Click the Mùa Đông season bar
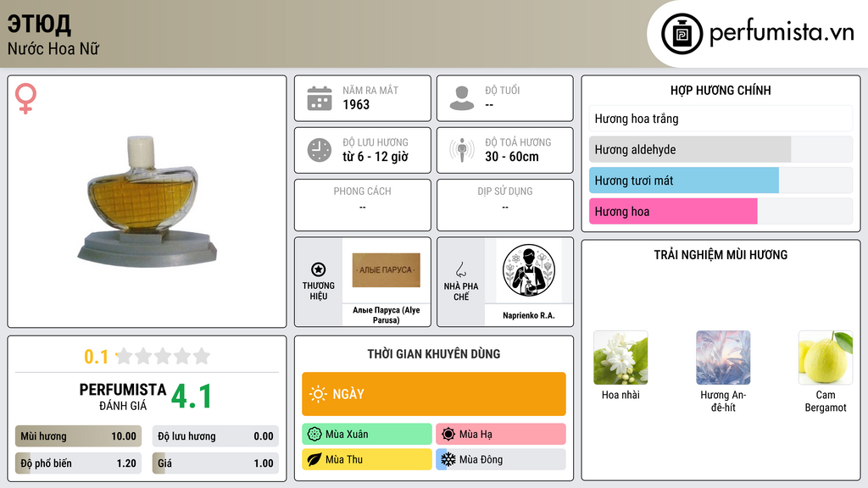868x488 pixels. click(x=501, y=459)
